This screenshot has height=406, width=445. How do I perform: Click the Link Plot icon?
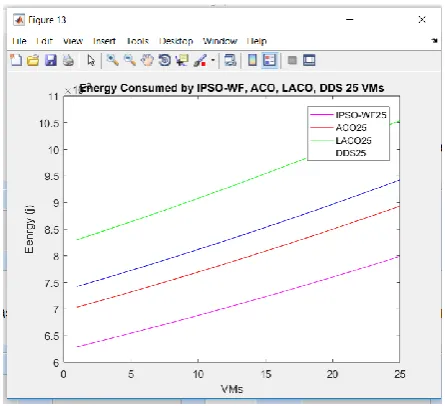(230, 60)
